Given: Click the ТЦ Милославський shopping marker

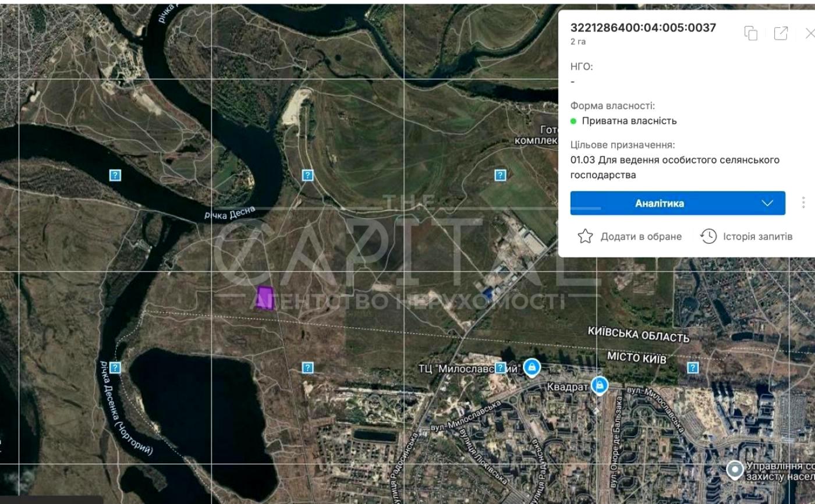Looking at the screenshot, I should [x=531, y=367].
